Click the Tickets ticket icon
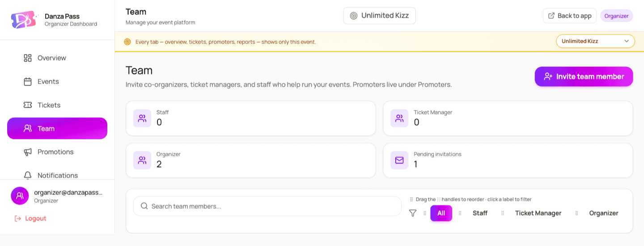The image size is (644, 246). 28,105
